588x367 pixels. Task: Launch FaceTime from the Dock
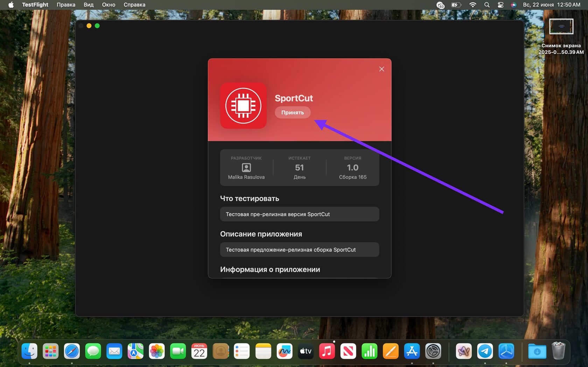pyautogui.click(x=178, y=351)
